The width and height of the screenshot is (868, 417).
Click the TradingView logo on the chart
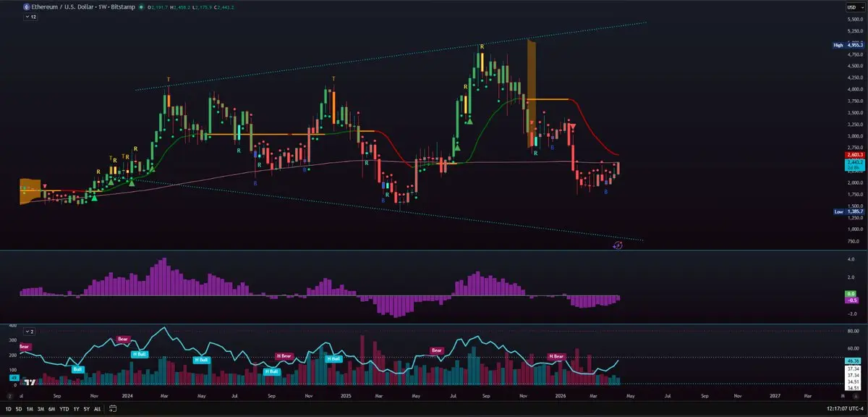[30, 382]
